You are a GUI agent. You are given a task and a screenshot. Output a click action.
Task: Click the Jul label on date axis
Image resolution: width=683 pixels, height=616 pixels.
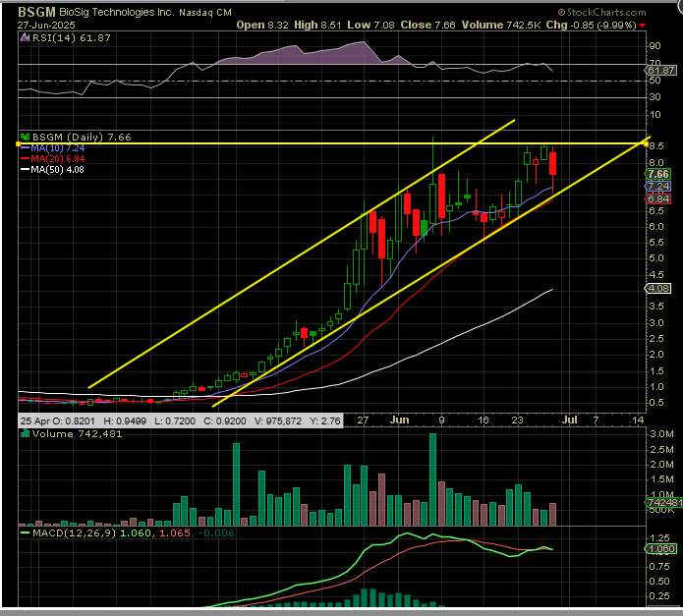click(570, 420)
